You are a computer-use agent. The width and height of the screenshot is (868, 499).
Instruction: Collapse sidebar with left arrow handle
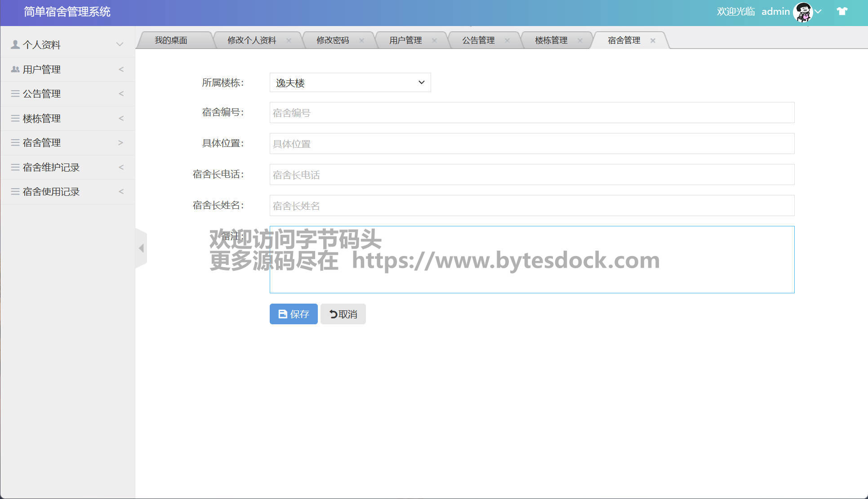[141, 248]
